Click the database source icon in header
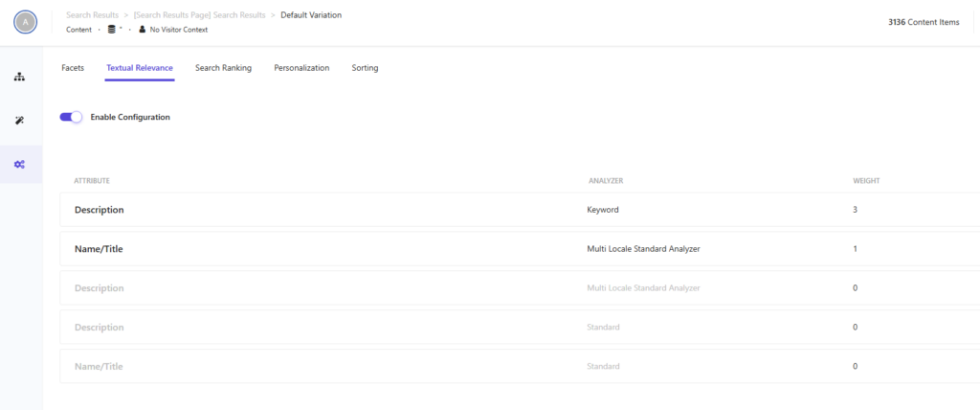 [112, 30]
